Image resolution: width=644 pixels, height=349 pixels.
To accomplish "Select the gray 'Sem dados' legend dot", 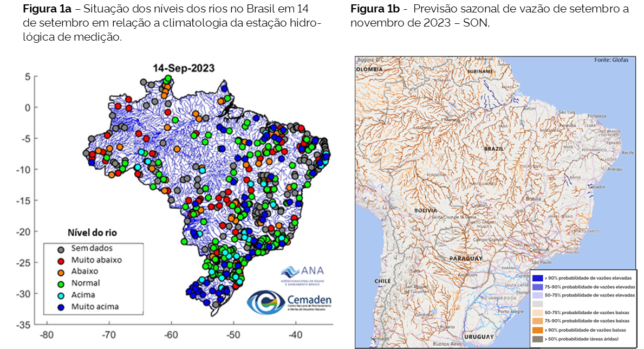I will tap(61, 249).
